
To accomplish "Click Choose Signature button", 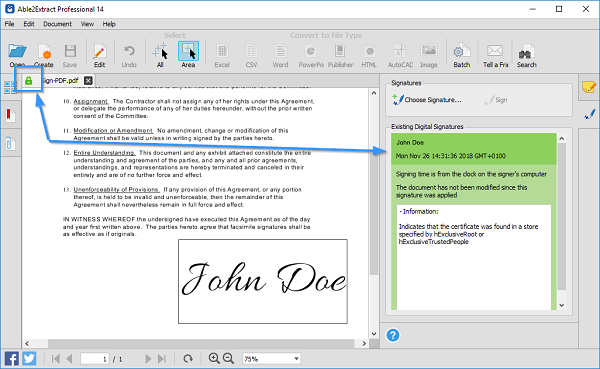I will point(427,100).
